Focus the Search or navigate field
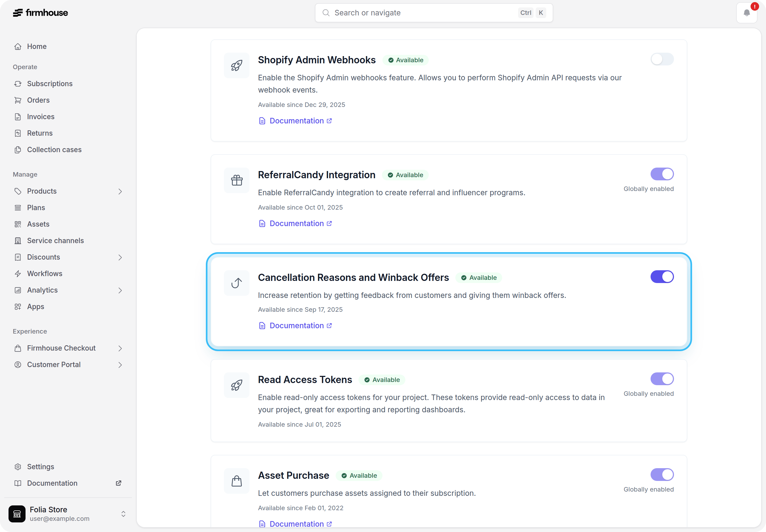 point(434,13)
